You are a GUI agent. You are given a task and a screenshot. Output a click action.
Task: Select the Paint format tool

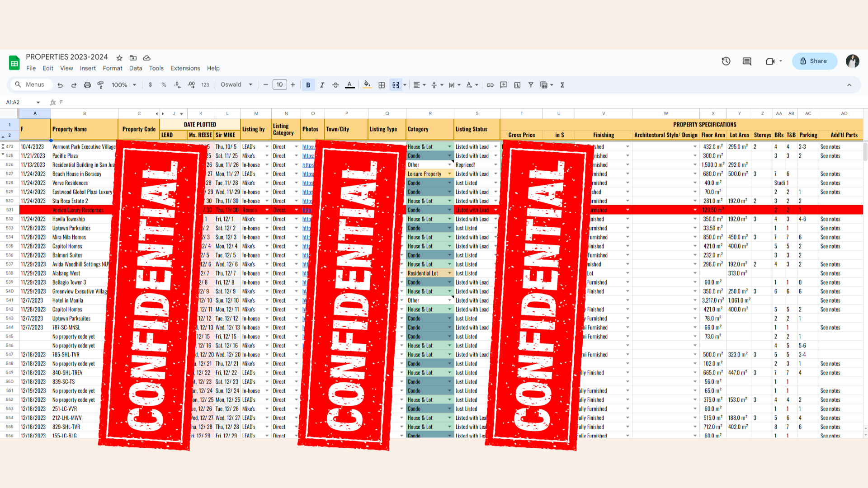[x=100, y=85]
